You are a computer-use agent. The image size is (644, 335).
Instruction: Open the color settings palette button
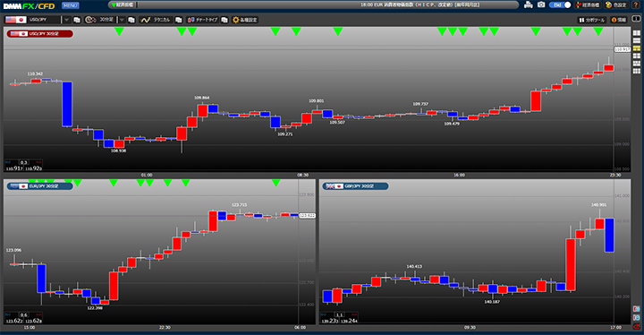click(616, 5)
